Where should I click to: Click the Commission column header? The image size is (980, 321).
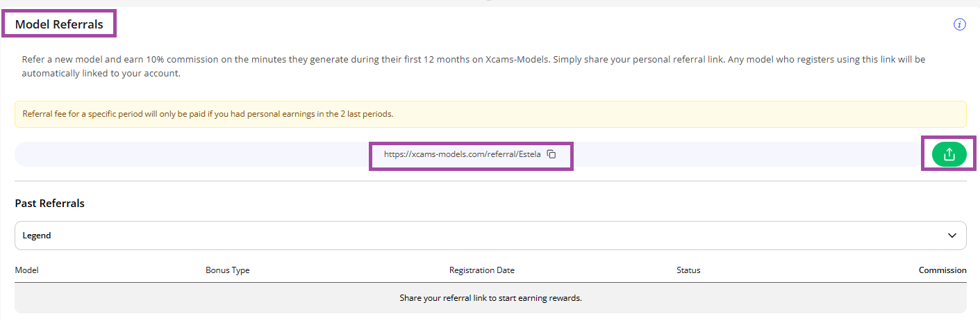942,270
